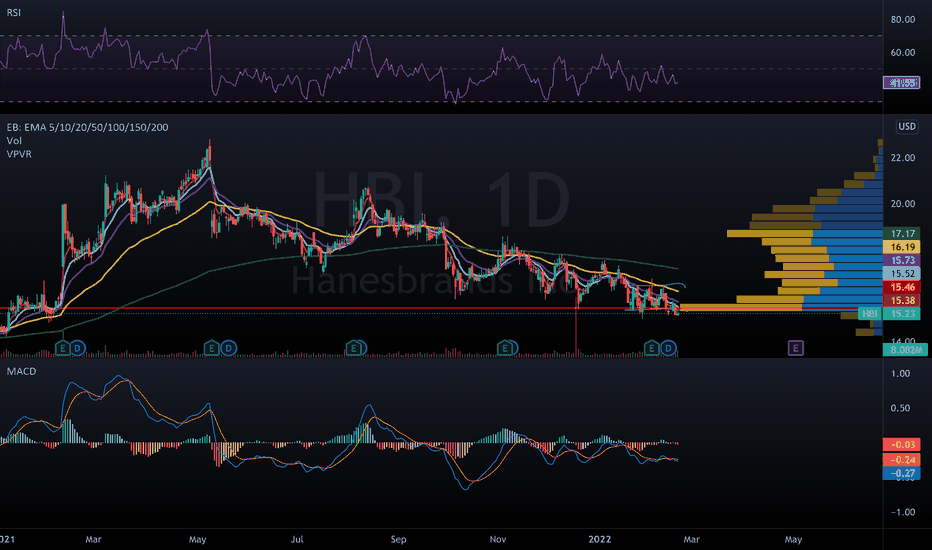The width and height of the screenshot is (932, 550).
Task: Select the VPVR indicator legend
Action: point(19,154)
